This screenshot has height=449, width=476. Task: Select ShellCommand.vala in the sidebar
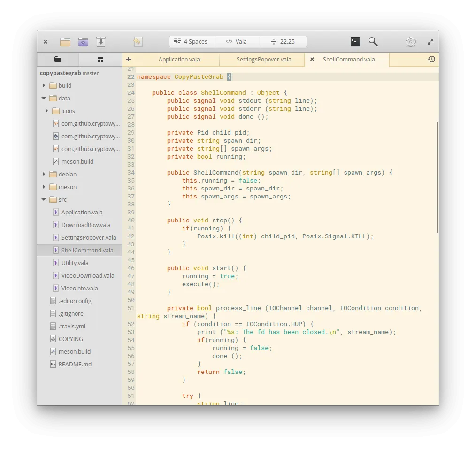click(79, 250)
